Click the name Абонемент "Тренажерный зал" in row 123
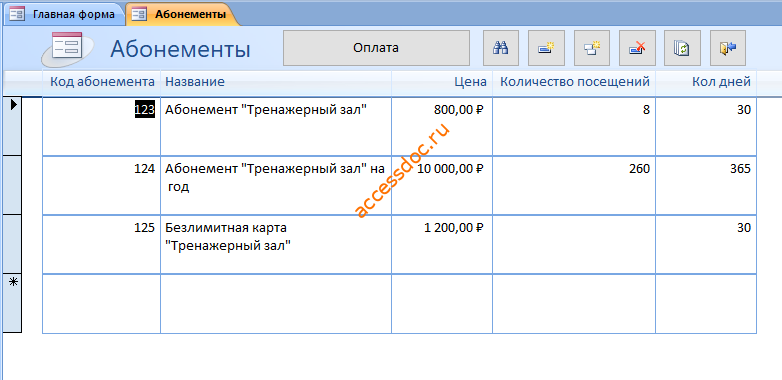 click(x=276, y=127)
